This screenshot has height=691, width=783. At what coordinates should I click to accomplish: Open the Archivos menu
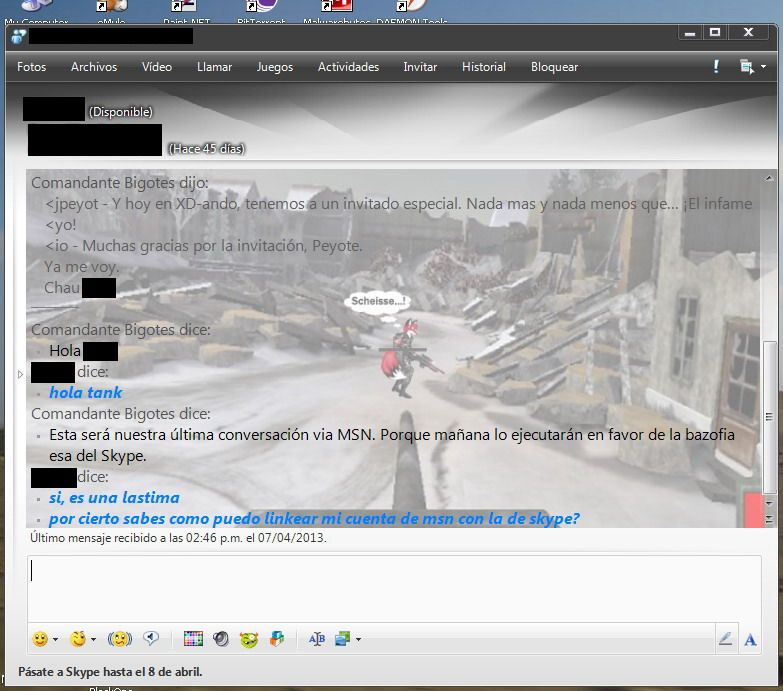94,67
